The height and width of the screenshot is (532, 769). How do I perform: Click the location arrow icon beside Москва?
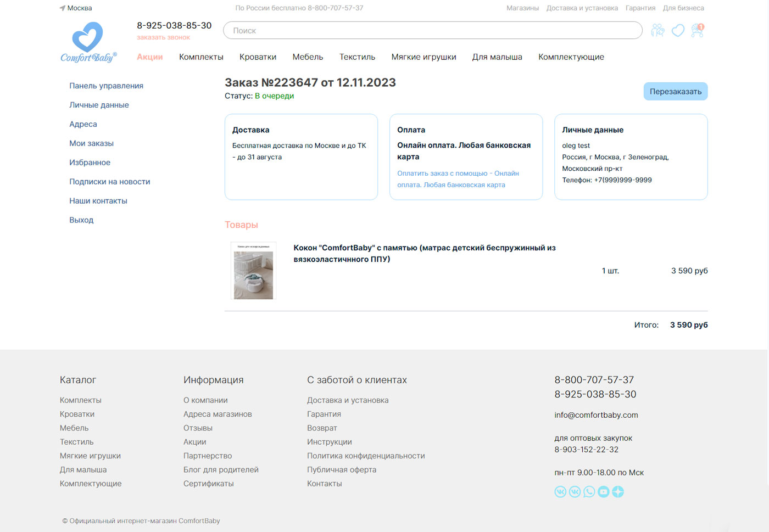pyautogui.click(x=62, y=8)
